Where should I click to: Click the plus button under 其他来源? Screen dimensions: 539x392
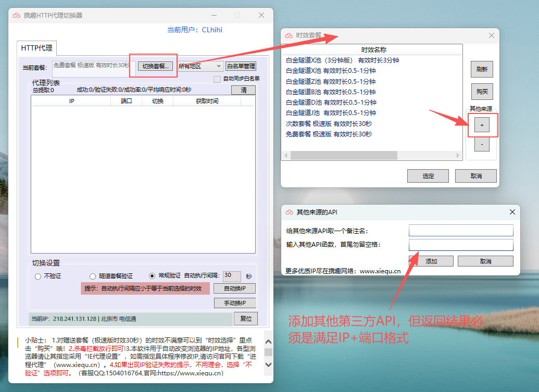pyautogui.click(x=482, y=125)
